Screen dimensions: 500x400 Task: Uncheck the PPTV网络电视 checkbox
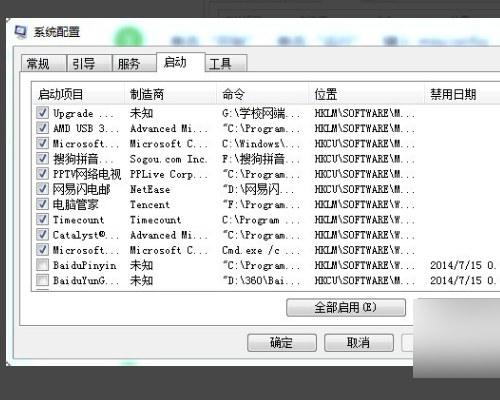tap(42, 174)
